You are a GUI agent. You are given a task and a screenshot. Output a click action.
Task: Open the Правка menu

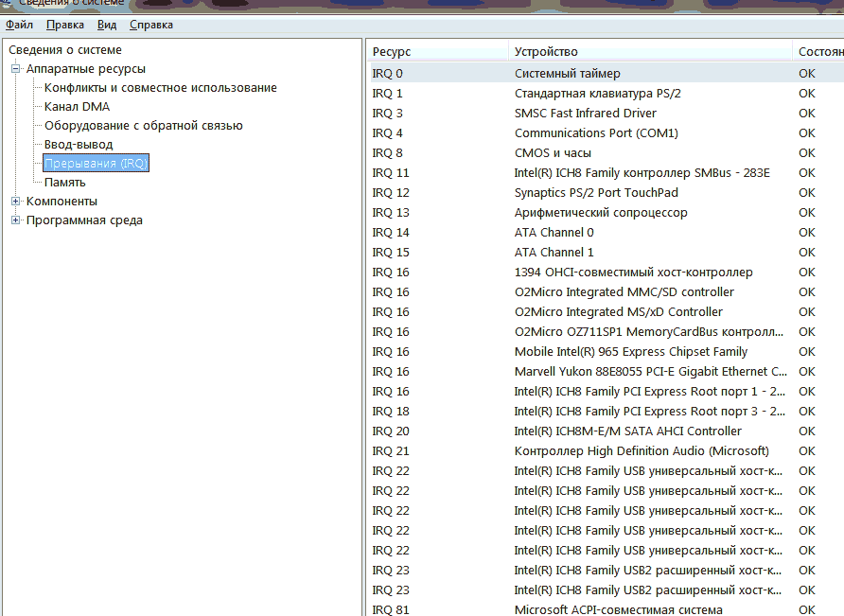point(64,25)
